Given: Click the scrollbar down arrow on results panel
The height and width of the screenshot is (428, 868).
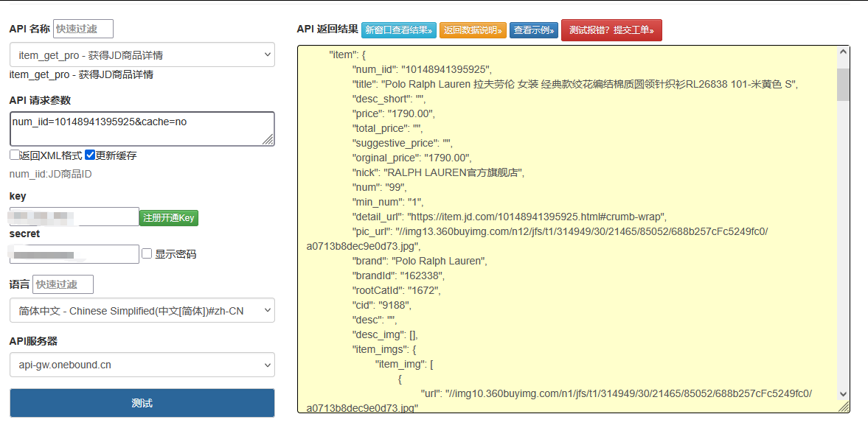Looking at the screenshot, I should pyautogui.click(x=842, y=393).
